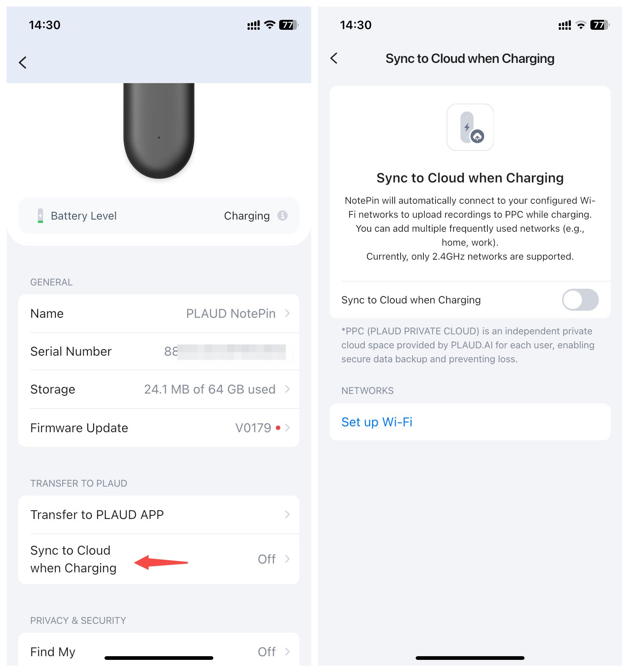The width and height of the screenshot is (629, 672).
Task: Tap the battery info icon beside Charging
Action: click(282, 216)
